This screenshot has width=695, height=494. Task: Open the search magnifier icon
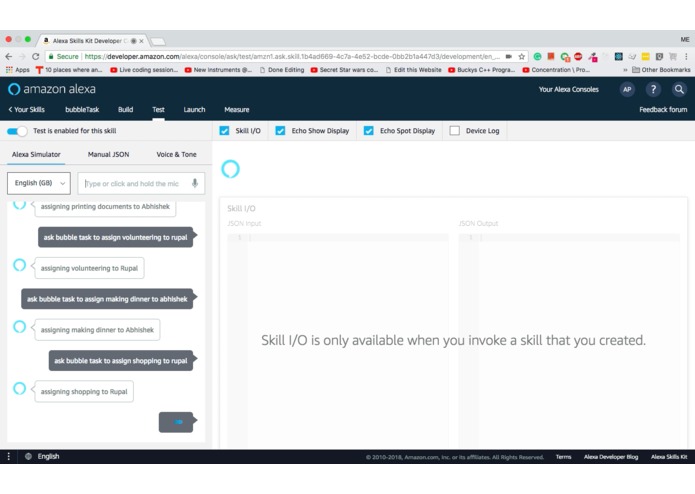click(679, 89)
